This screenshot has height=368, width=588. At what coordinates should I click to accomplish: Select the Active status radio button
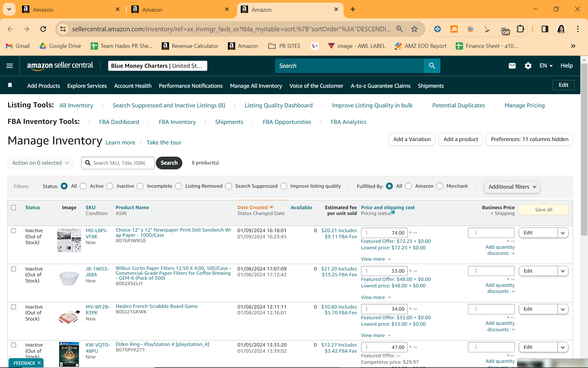83,186
